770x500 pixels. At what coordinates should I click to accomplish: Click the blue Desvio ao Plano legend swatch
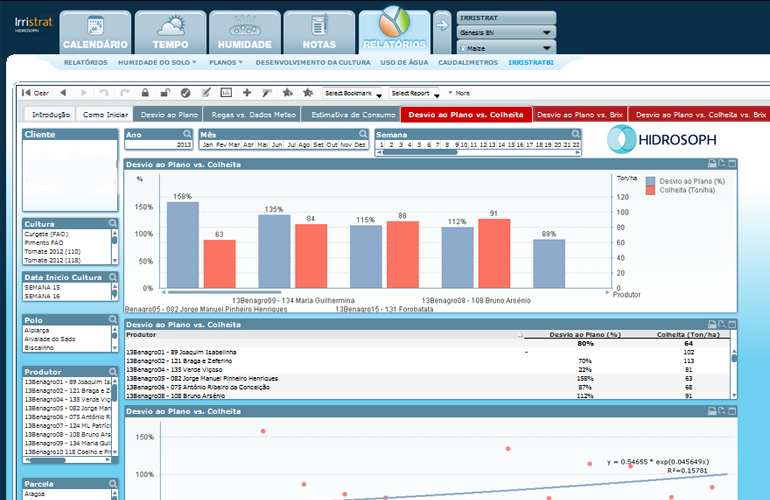point(651,181)
